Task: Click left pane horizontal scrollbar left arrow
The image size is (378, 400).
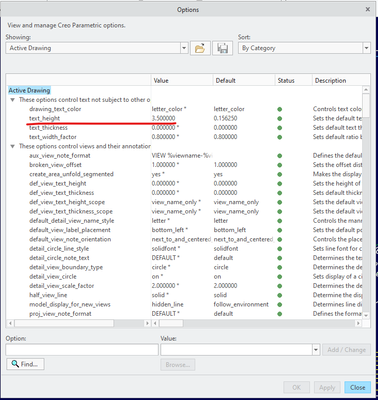Action: [x=10, y=323]
